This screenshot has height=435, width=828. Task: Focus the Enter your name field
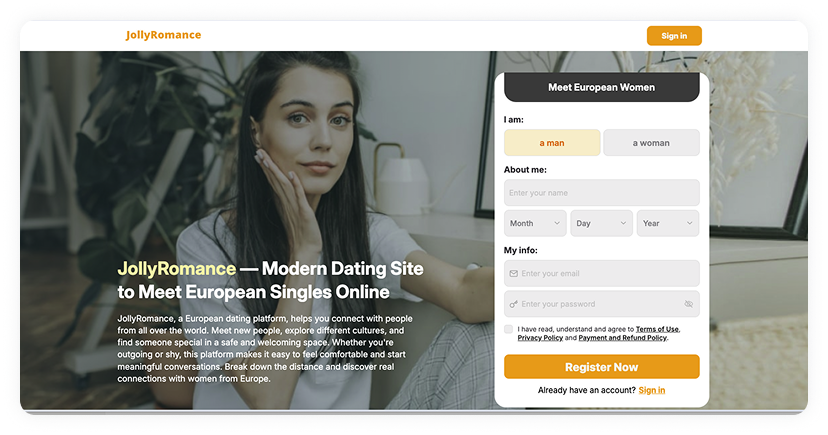pyautogui.click(x=601, y=193)
